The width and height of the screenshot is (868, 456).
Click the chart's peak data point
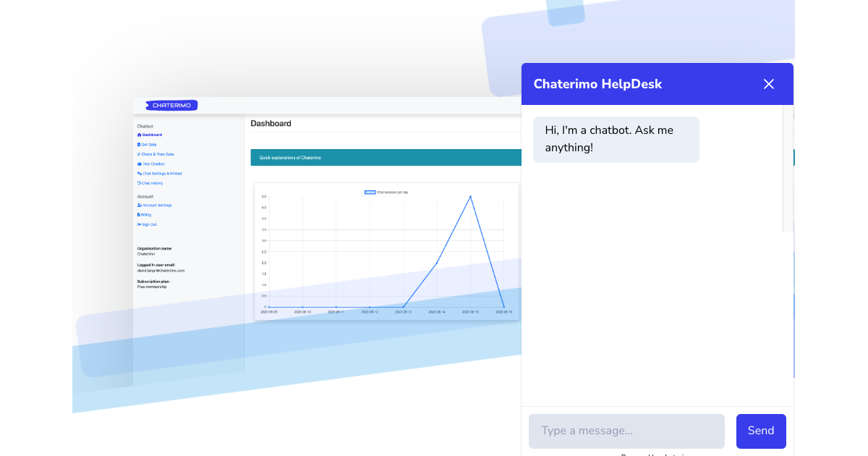point(471,196)
